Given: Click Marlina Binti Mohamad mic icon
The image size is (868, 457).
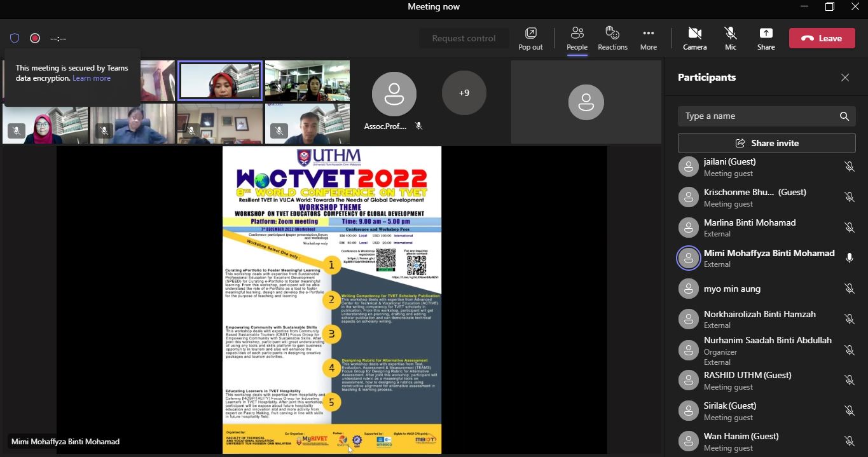Looking at the screenshot, I should [849, 228].
